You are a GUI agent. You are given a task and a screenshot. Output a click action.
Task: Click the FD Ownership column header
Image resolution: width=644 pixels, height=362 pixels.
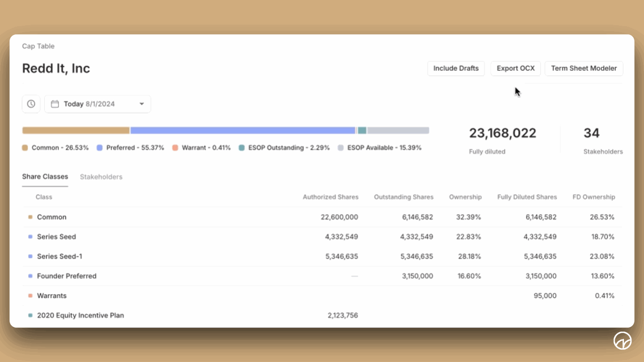click(x=594, y=197)
